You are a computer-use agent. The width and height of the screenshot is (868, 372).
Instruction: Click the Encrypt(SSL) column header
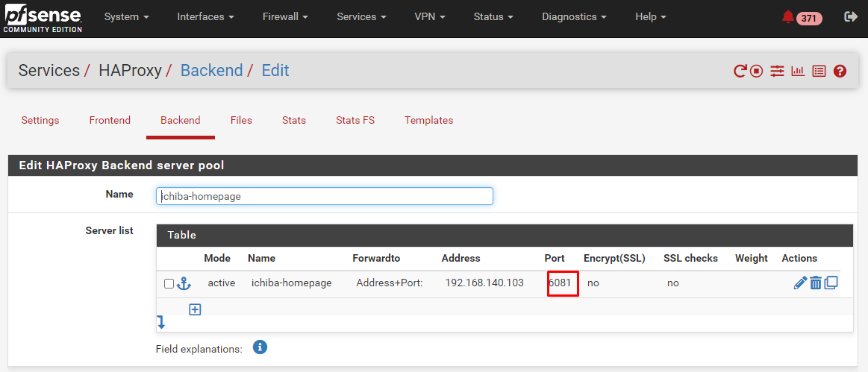[614, 258]
